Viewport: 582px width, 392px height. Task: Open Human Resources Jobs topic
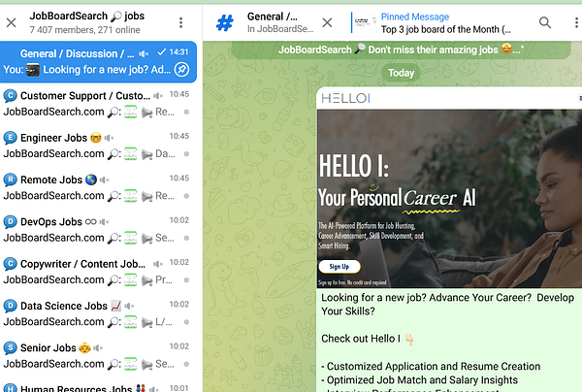point(98,387)
